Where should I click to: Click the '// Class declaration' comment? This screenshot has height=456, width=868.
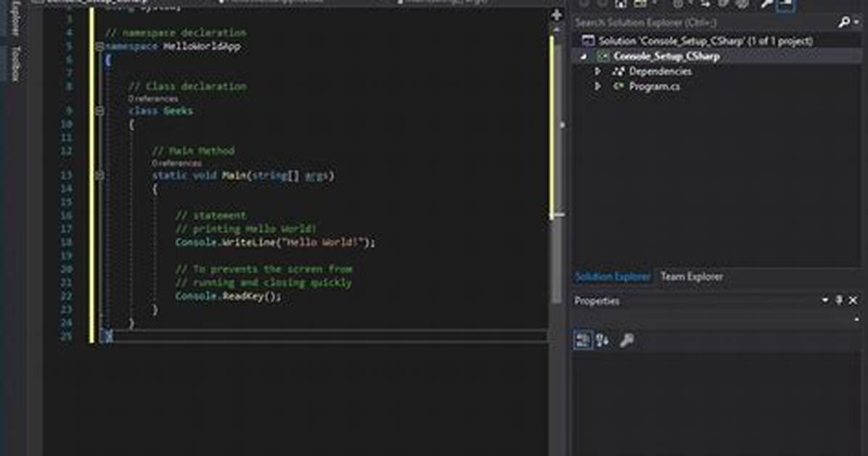[x=188, y=86]
